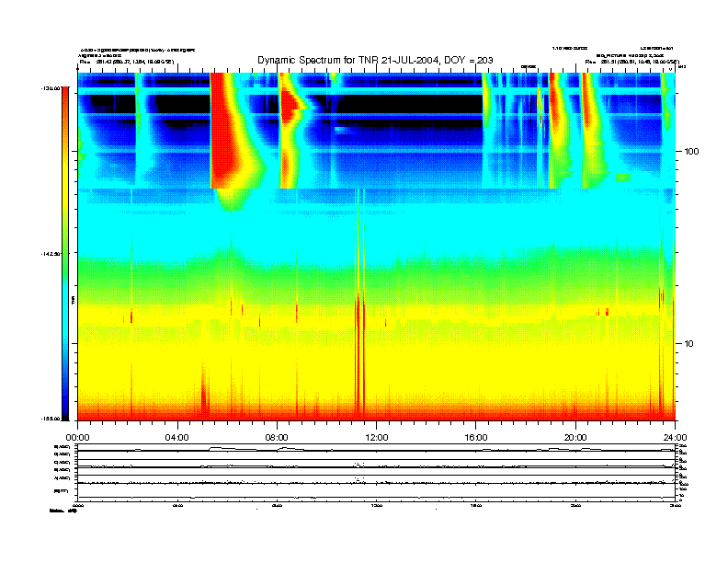Screen dimensions: 728x563
Task: Click the 00:00 time axis label
Action: point(77,438)
